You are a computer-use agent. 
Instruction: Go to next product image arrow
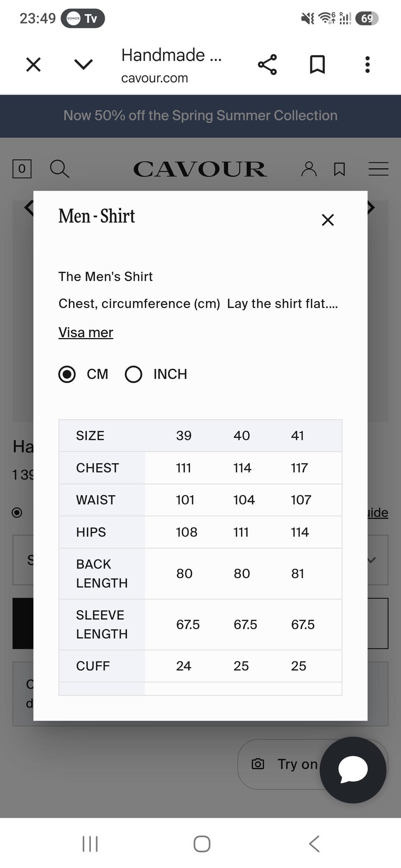(371, 207)
